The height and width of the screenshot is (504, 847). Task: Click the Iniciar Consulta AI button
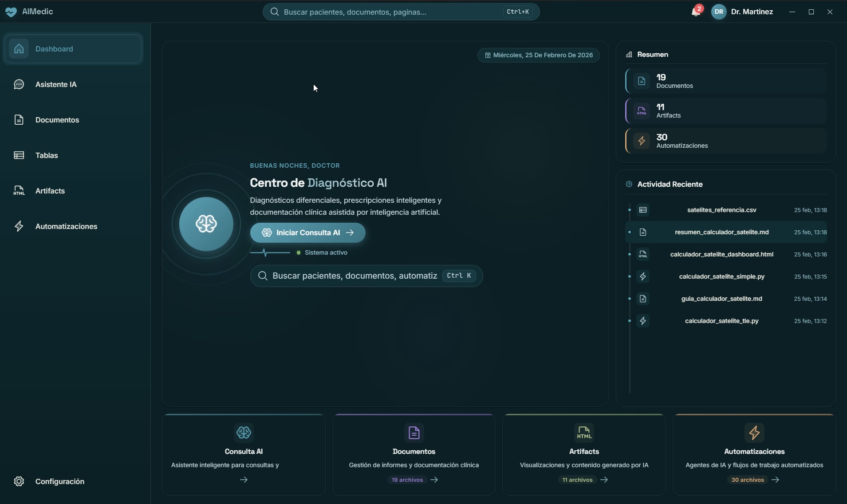(x=308, y=232)
